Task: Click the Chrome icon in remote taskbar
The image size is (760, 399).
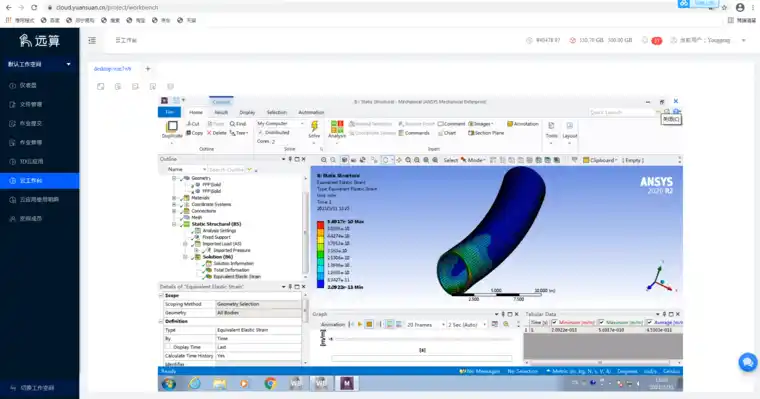Action: pyautogui.click(x=270, y=383)
